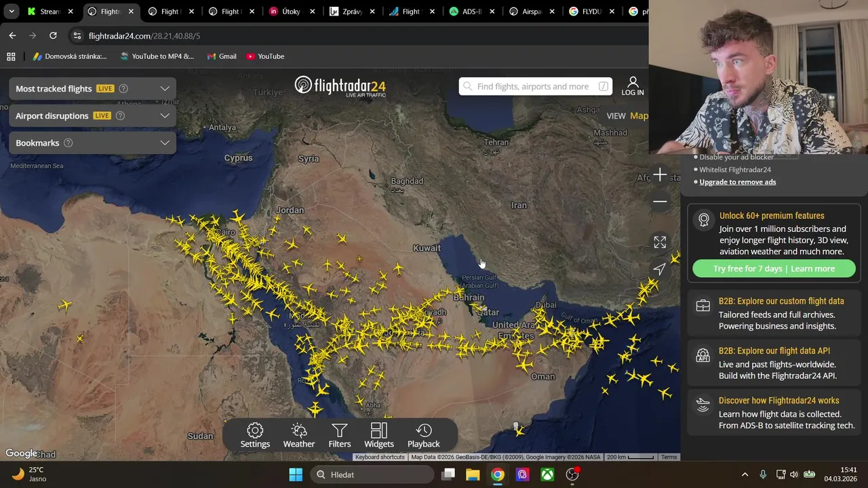868x488 pixels.
Task: Open File Explorer from taskbar
Action: coord(473,474)
